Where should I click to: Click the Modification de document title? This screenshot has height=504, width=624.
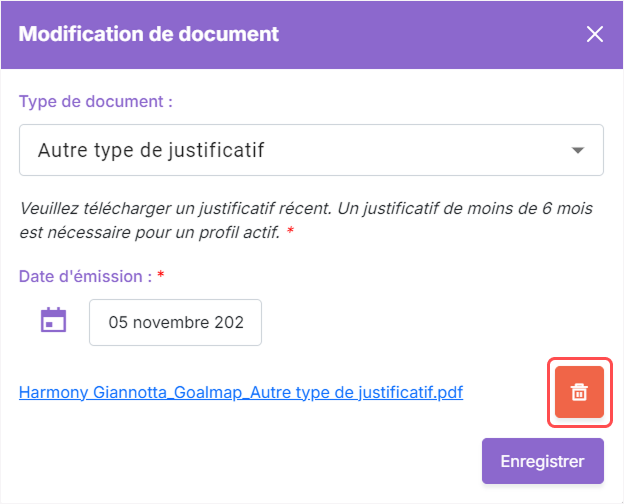[x=148, y=34]
